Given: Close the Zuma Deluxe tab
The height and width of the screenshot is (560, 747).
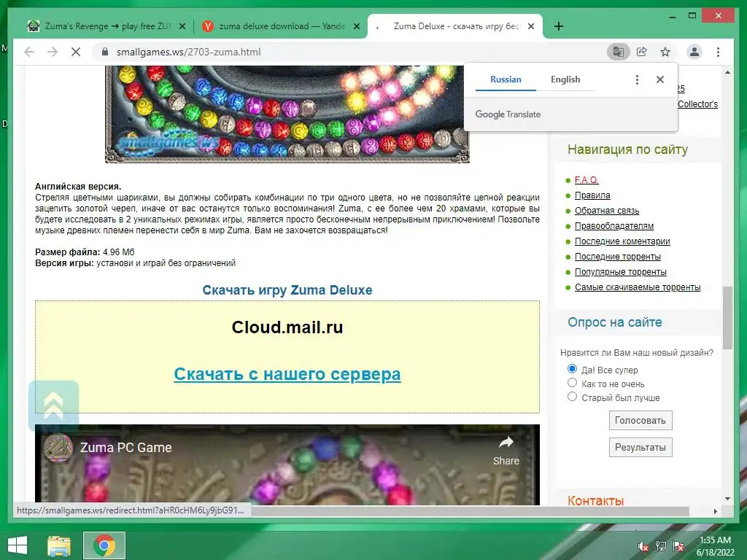Looking at the screenshot, I should pos(531,27).
